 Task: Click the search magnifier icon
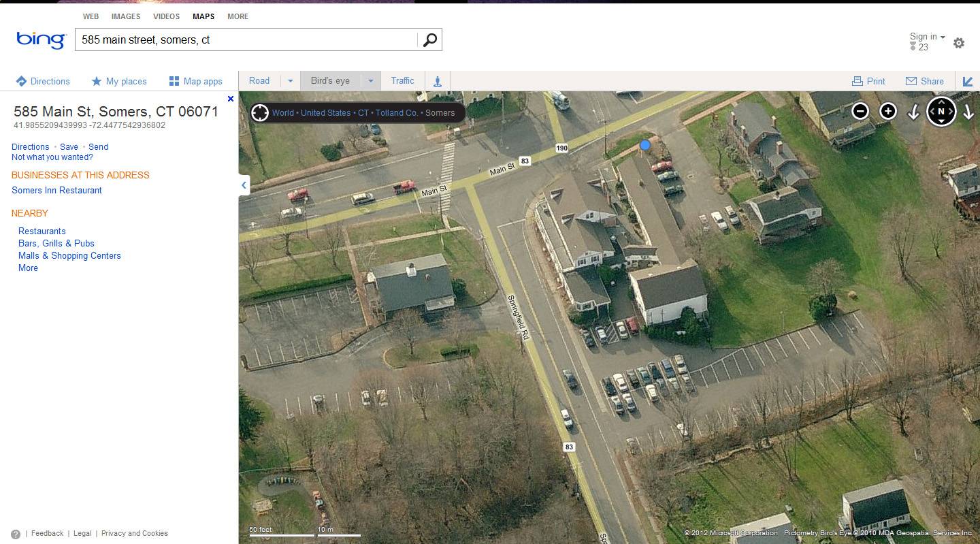(x=429, y=39)
